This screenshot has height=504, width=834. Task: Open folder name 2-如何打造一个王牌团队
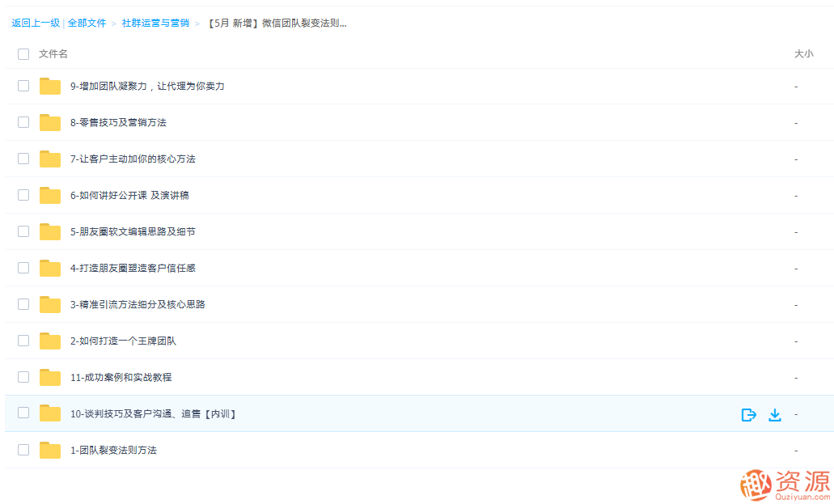123,341
